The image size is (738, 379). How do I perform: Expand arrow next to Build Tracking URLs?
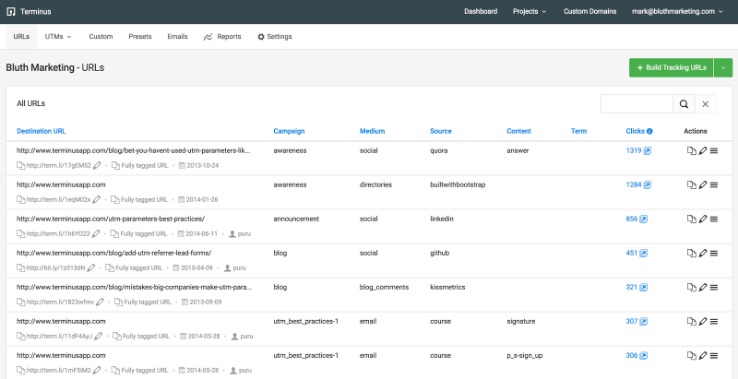(x=723, y=68)
